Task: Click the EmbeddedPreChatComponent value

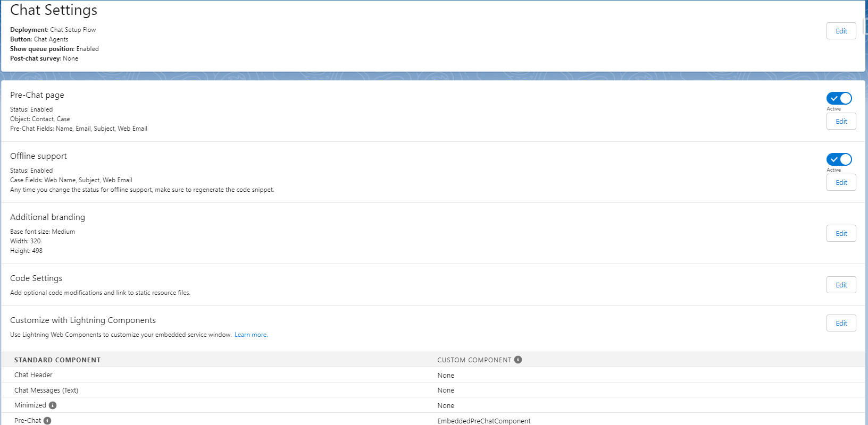Action: click(483, 421)
